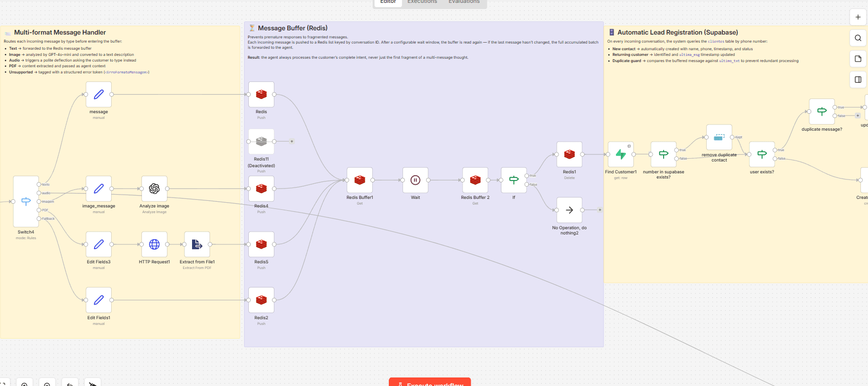
Task: Select the 'user exists?' condition node
Action: [x=762, y=154]
